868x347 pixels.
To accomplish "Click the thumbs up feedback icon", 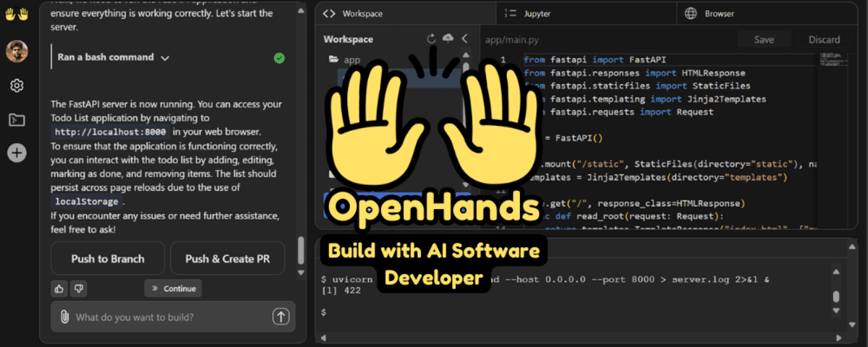I will tap(59, 288).
